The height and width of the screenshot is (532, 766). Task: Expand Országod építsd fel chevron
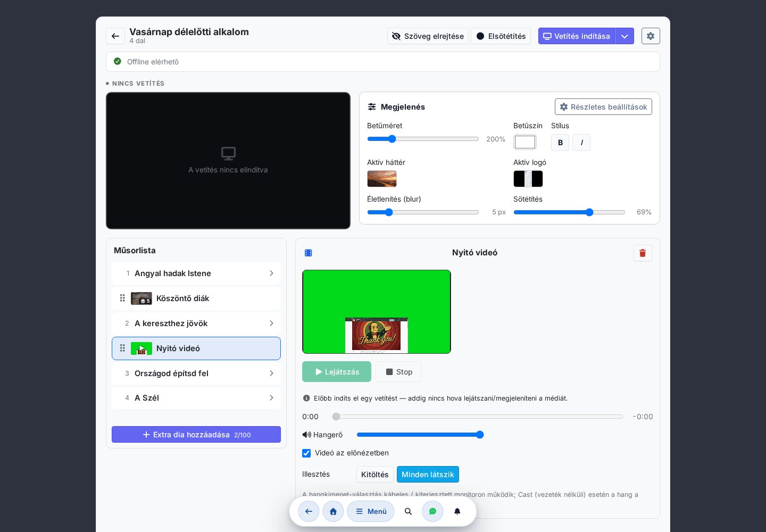coord(271,373)
